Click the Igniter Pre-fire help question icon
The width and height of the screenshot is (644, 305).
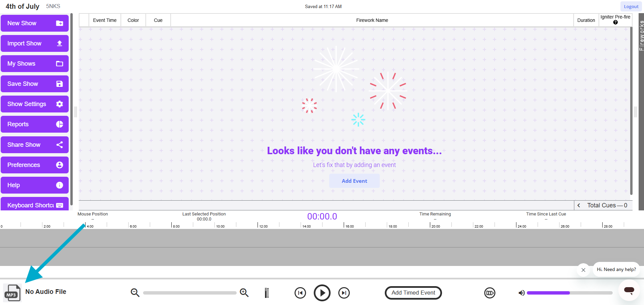pos(615,23)
